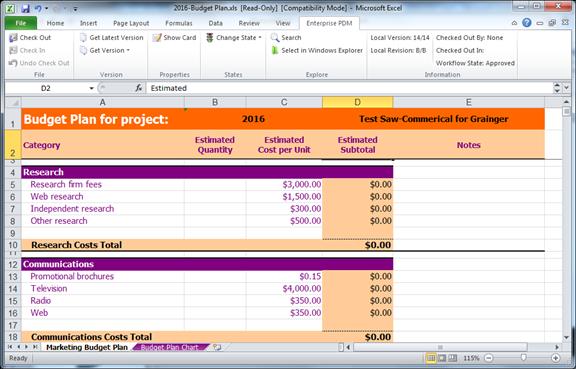Click the Get Version icon
This screenshot has width=576, height=369.
click(x=83, y=50)
